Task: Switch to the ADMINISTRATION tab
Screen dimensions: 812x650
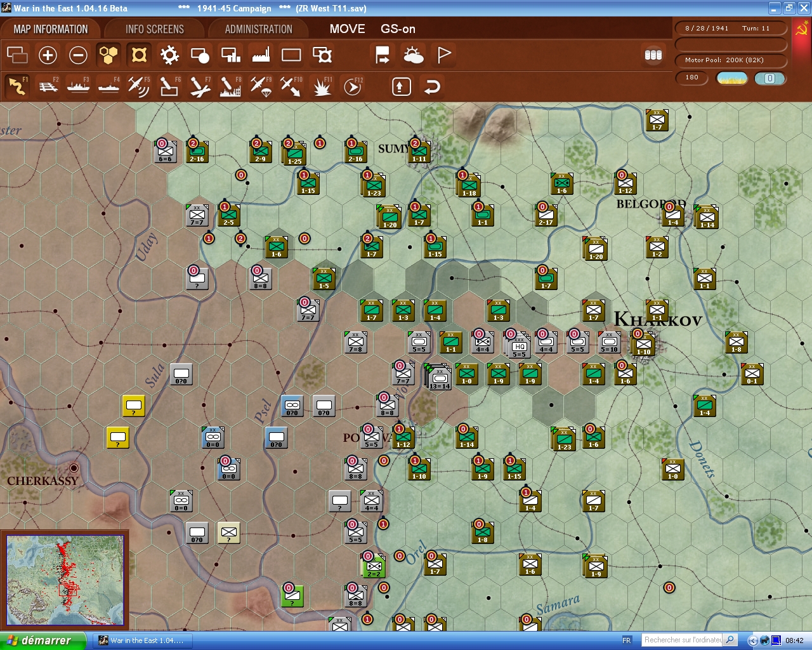Action: click(259, 29)
